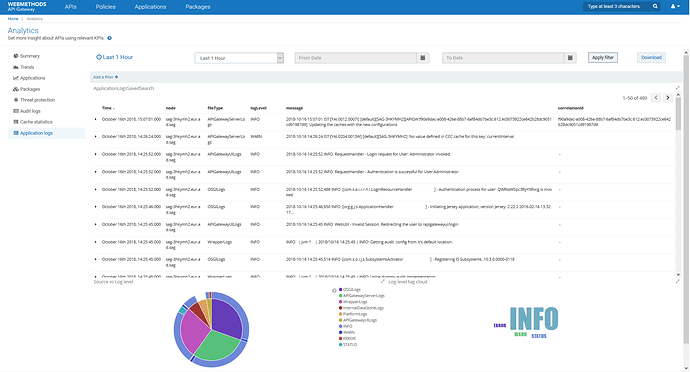Toggle the OSGiLogs legend entry
Viewport: 690px width, 372px height.
(x=350, y=289)
